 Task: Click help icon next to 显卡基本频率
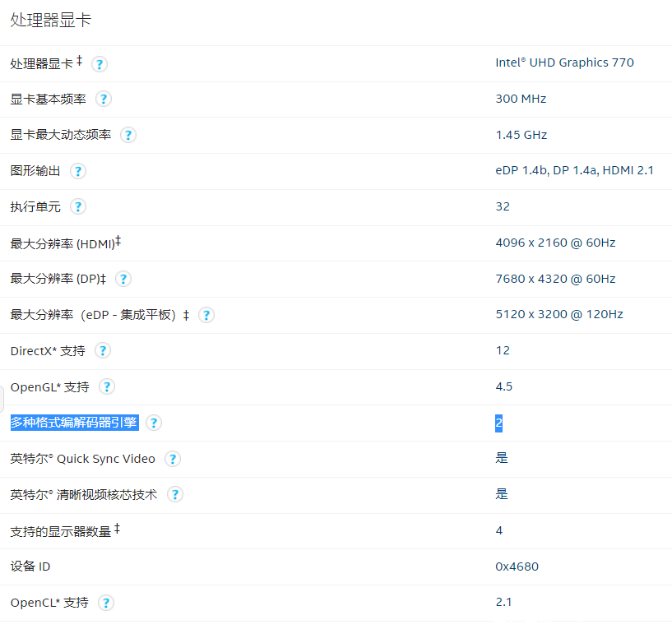click(x=104, y=99)
